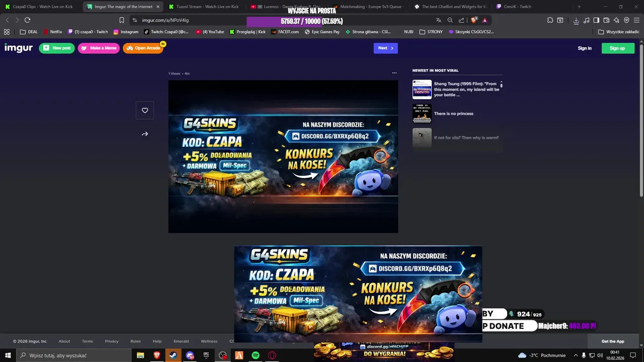Click the green Sign up button

click(617, 48)
